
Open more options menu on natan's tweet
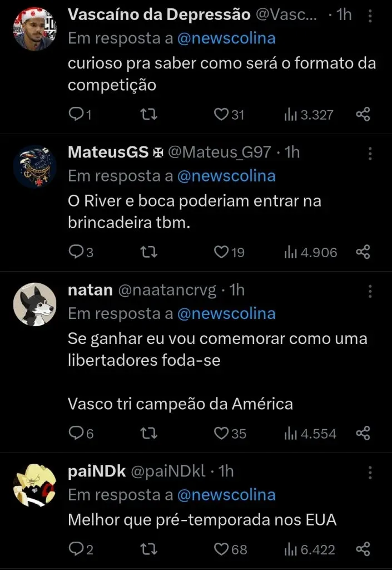(x=371, y=291)
